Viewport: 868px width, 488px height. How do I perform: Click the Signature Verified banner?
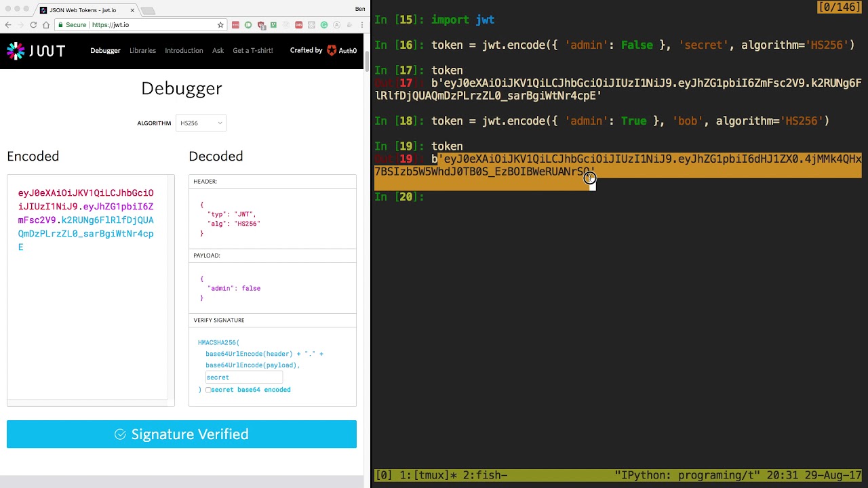click(x=182, y=434)
